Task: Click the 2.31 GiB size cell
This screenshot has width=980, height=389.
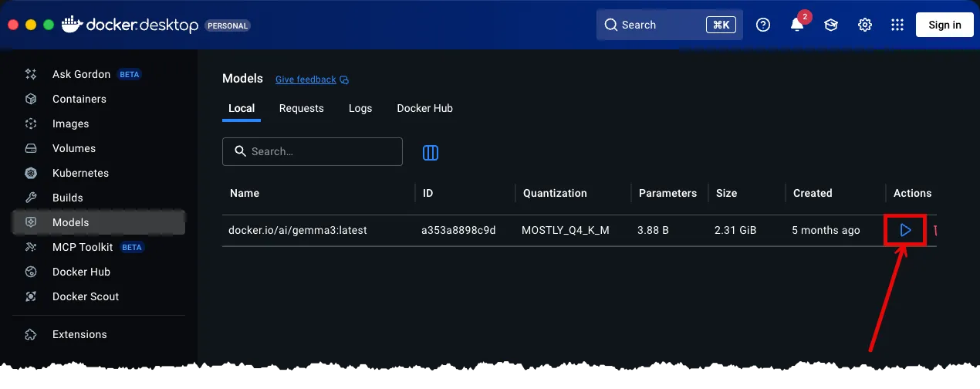Action: click(x=735, y=230)
